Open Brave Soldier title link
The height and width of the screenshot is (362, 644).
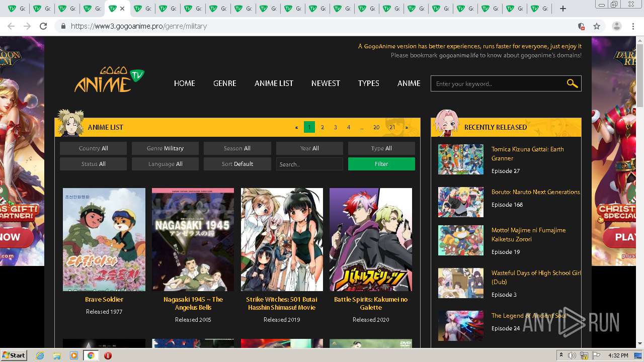pos(104,299)
